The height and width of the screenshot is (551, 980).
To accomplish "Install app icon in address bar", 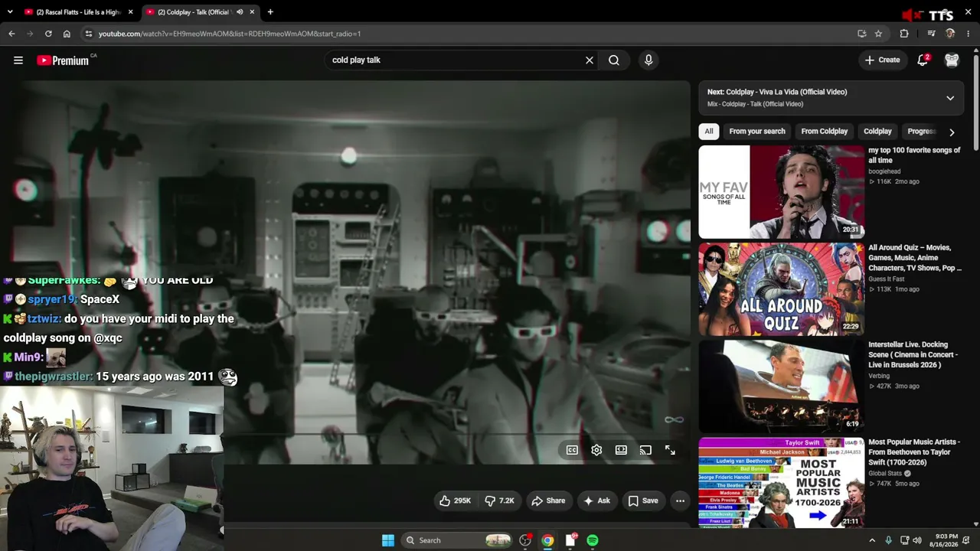I will pos(862,34).
